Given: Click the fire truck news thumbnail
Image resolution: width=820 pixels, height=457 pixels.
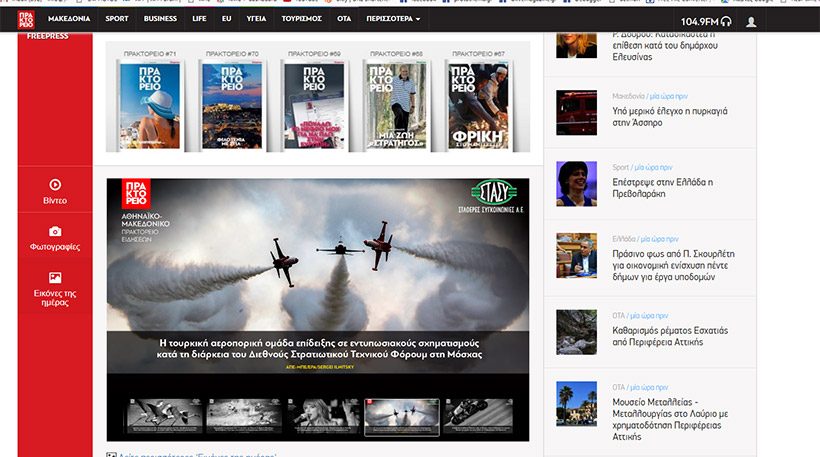Looking at the screenshot, I should 576,112.
